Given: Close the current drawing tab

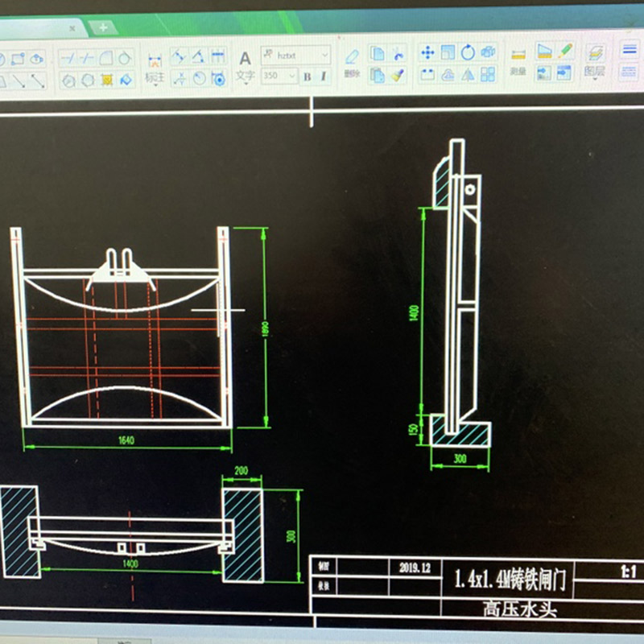Looking at the screenshot, I should click(x=72, y=28).
